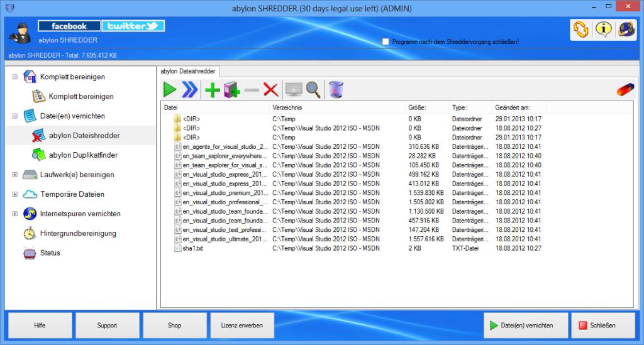
Task: Click the Datei(en) vernichten button at bottom
Action: click(526, 326)
